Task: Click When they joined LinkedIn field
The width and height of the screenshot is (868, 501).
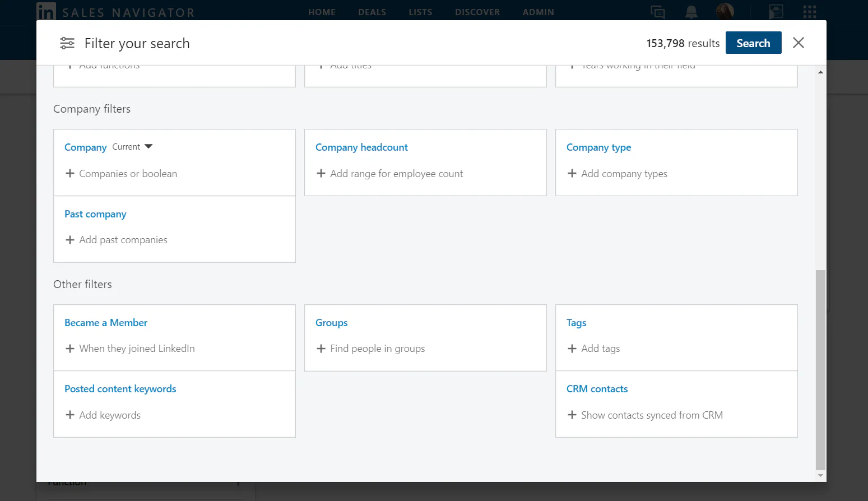Action: (x=137, y=349)
